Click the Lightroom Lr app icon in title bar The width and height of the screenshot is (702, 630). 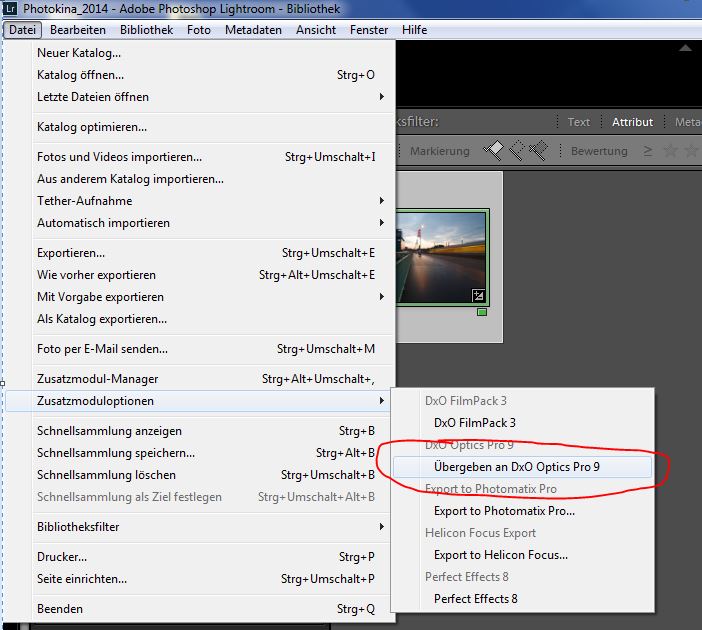click(x=10, y=8)
